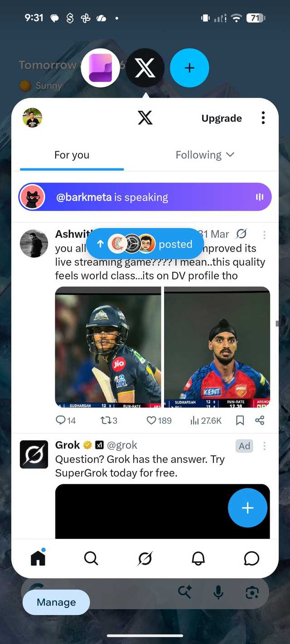Bookmark the cricket post
Screen dimensions: 290x644
pyautogui.click(x=240, y=420)
